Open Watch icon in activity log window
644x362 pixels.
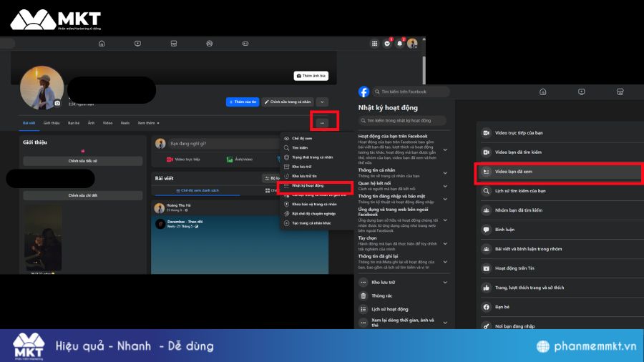(582, 92)
